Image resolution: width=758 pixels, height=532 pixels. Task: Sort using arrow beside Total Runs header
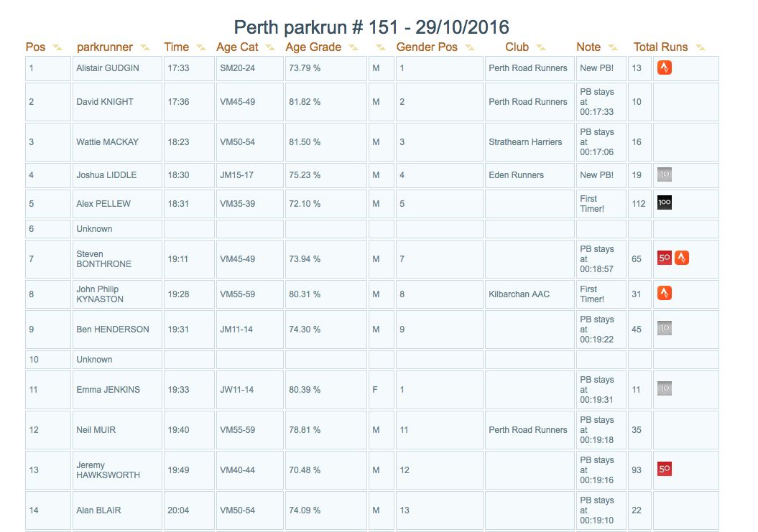click(700, 47)
